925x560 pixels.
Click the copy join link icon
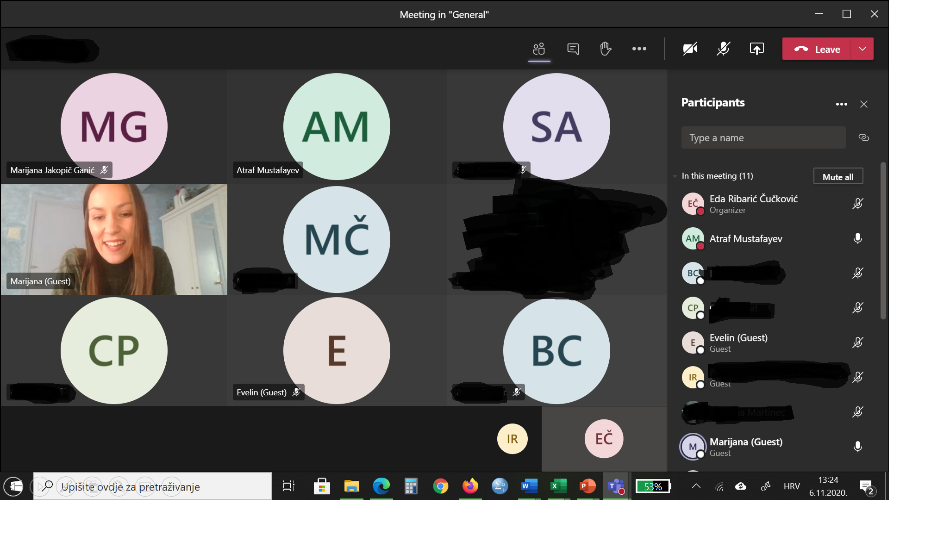863,137
